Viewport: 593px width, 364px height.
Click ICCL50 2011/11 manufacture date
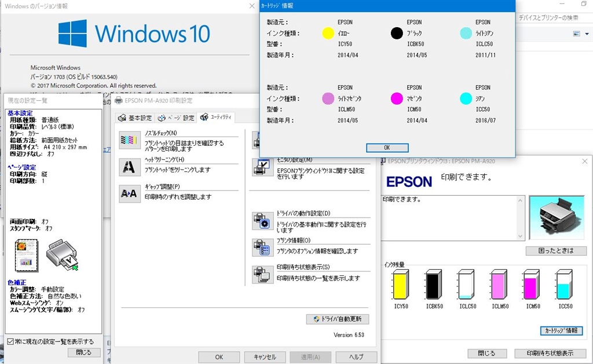click(486, 55)
